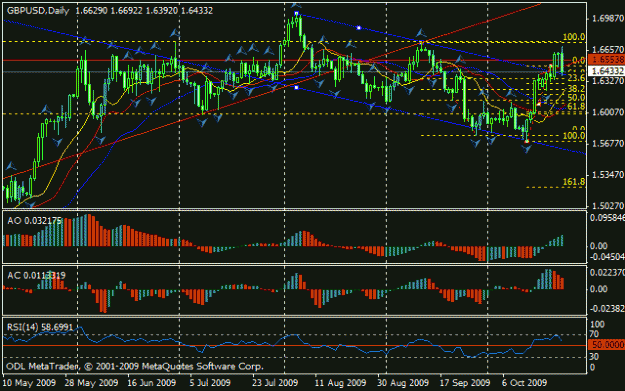Click the Fibonacci 61.8 level label
This screenshot has height=391, width=625.
coord(576,106)
